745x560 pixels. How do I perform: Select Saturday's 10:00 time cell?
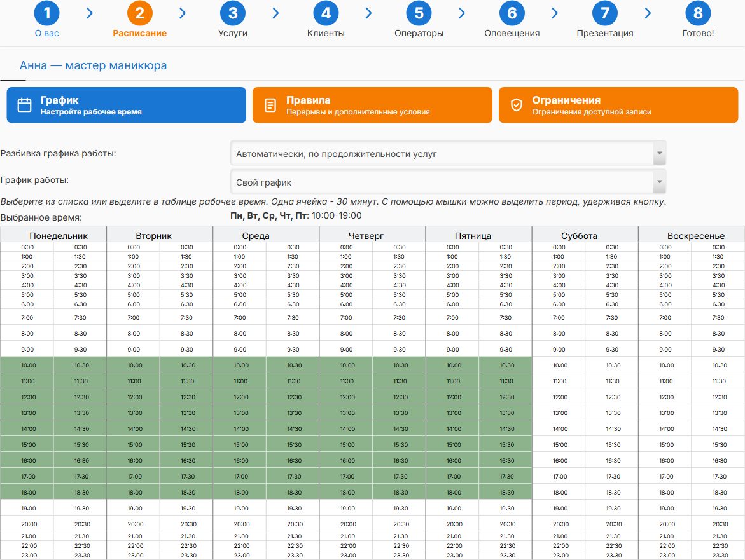click(559, 365)
